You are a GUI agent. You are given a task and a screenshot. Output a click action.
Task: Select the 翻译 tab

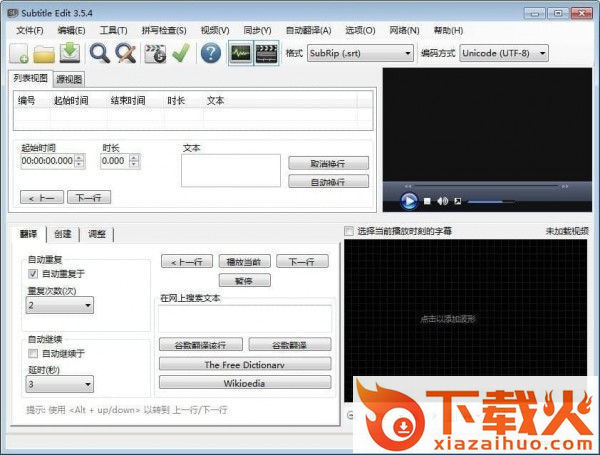click(x=28, y=234)
